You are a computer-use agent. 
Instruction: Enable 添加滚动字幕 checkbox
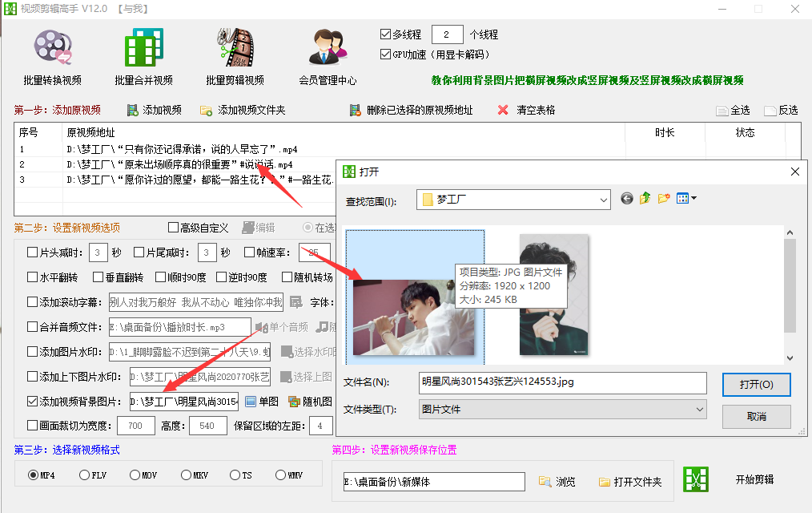32,302
